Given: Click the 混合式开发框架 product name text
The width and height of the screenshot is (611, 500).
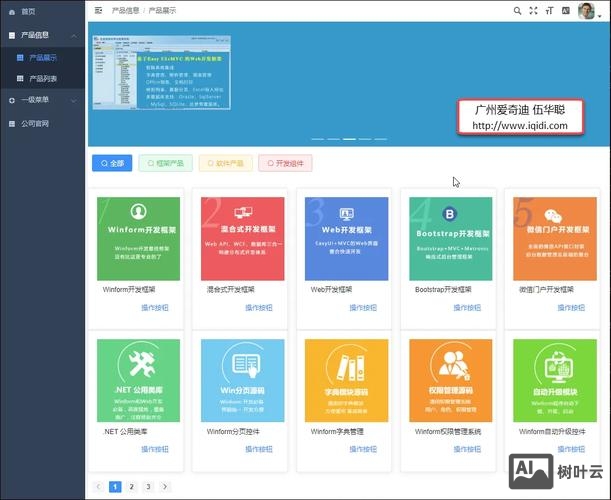Looking at the screenshot, I should coord(231,289).
